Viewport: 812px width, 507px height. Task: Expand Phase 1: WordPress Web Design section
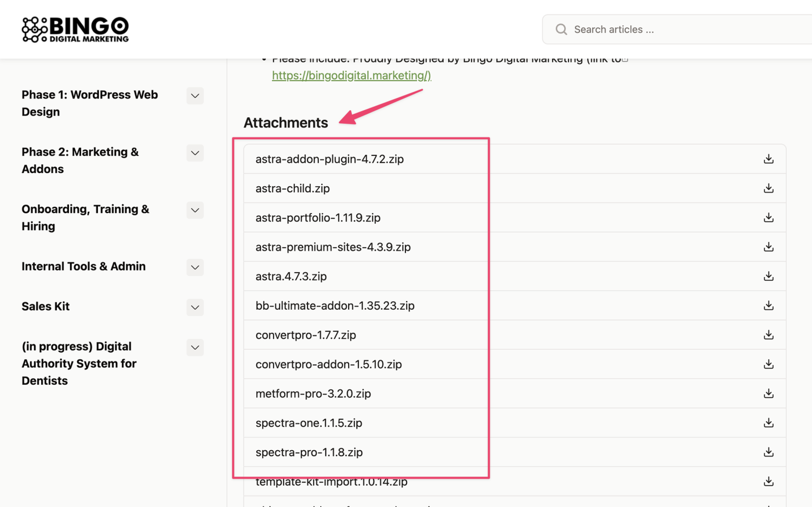[x=195, y=96]
